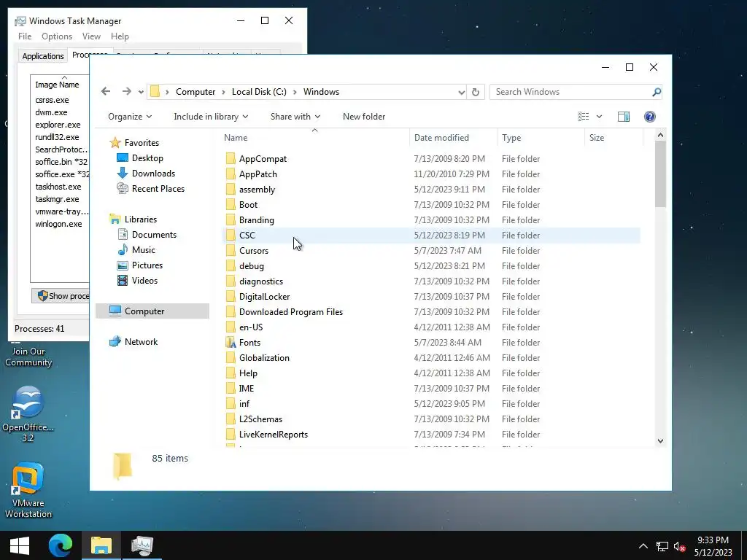The width and height of the screenshot is (747, 560).
Task: Click the search magnifier icon
Action: pos(657,92)
